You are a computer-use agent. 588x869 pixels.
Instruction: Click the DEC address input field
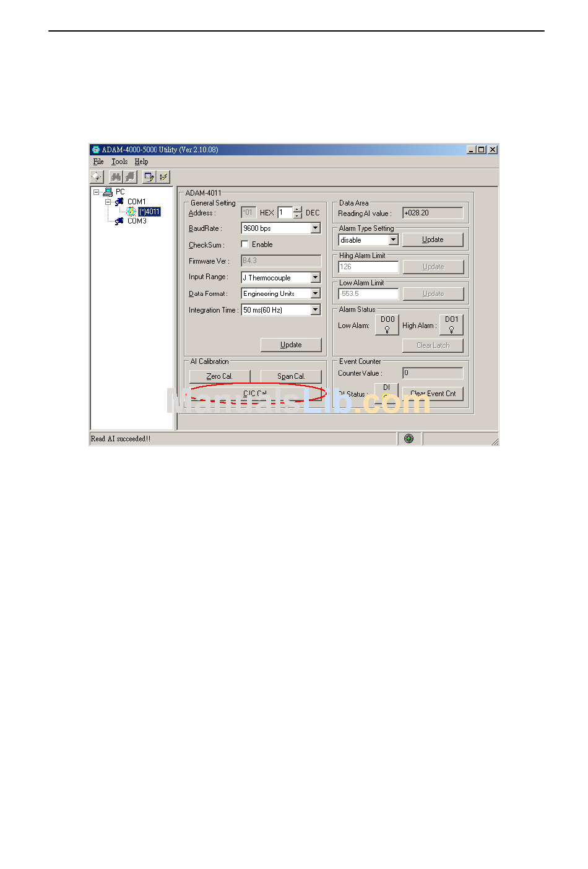pyautogui.click(x=285, y=213)
